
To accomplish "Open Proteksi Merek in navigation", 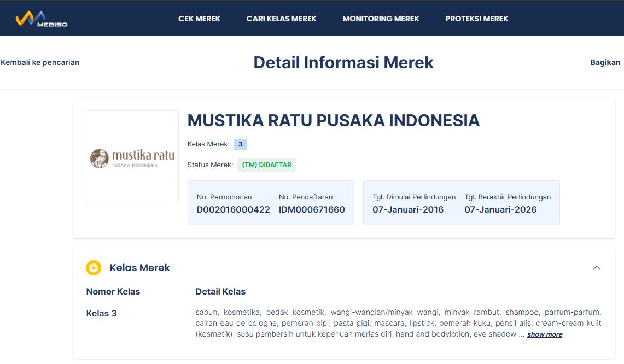I will point(477,19).
